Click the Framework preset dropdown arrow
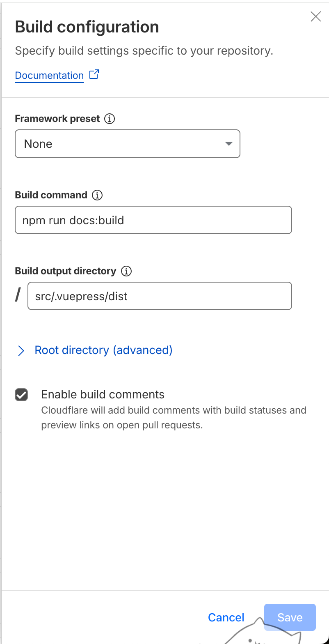The image size is (329, 644). coord(228,144)
